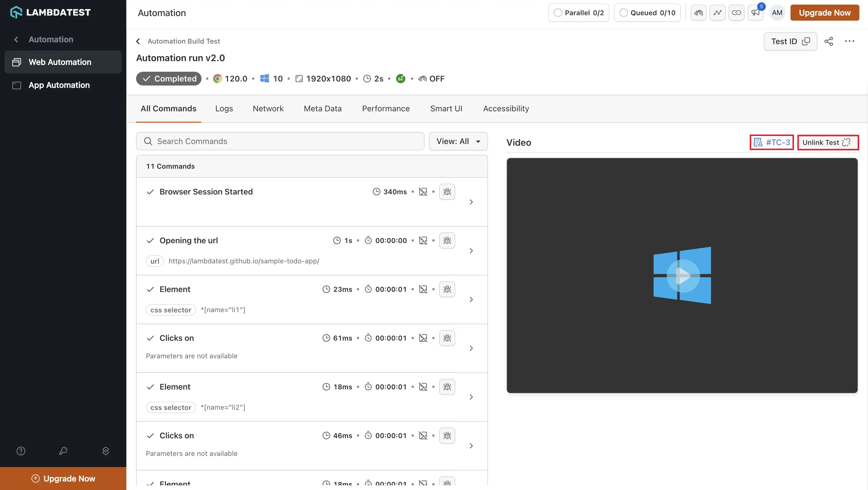
Task: Click no-screenshot icon on Element li1 row
Action: click(x=423, y=289)
